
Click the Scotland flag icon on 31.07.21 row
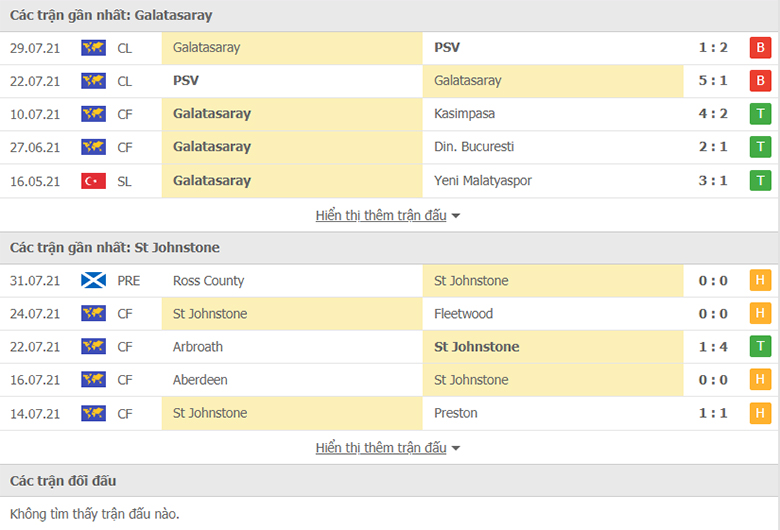[x=94, y=280]
